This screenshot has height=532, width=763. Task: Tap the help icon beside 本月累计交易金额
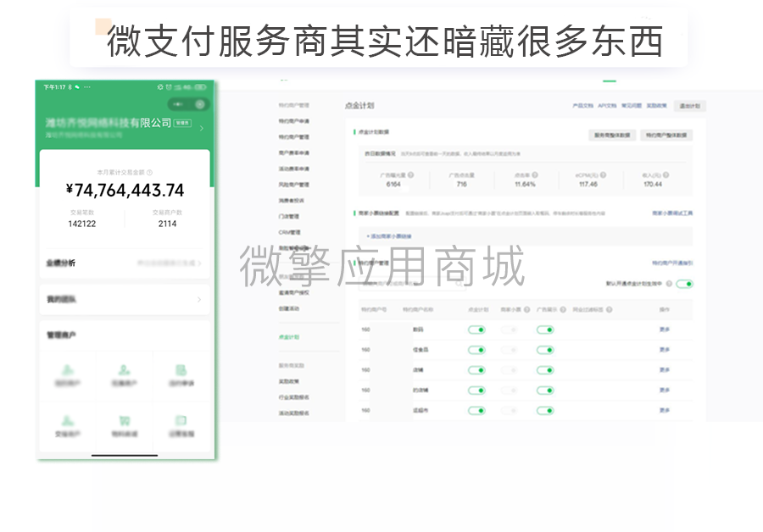pyautogui.click(x=150, y=171)
